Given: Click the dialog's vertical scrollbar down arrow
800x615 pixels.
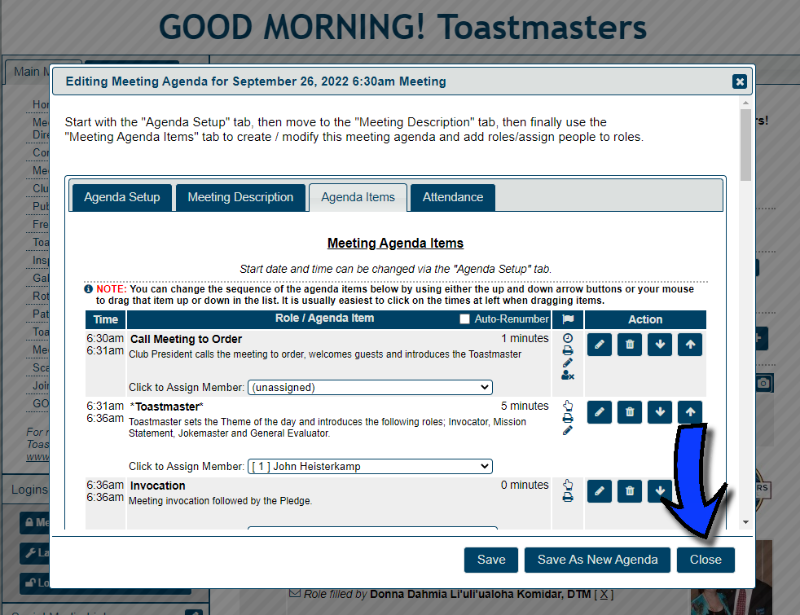Looking at the screenshot, I should point(745,521).
